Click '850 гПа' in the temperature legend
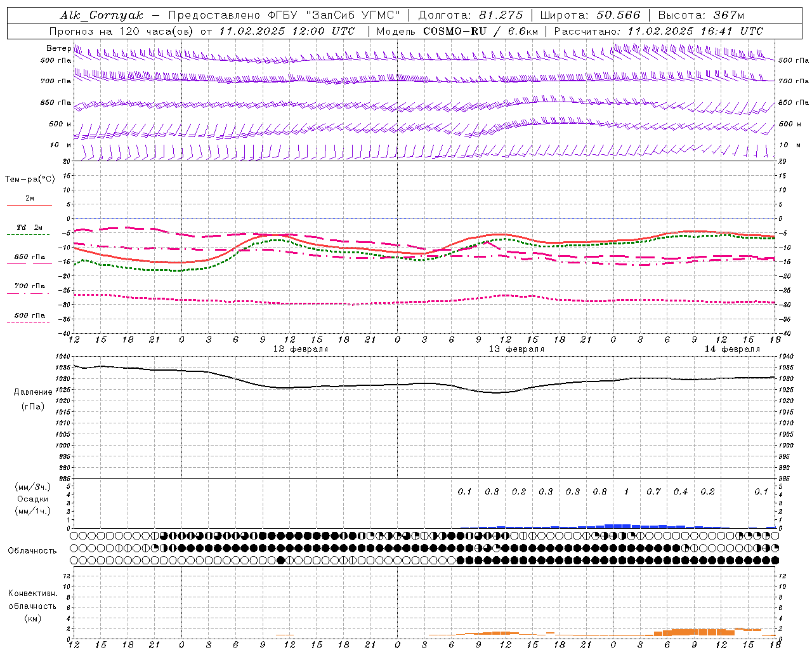812x650 pixels. (30, 257)
